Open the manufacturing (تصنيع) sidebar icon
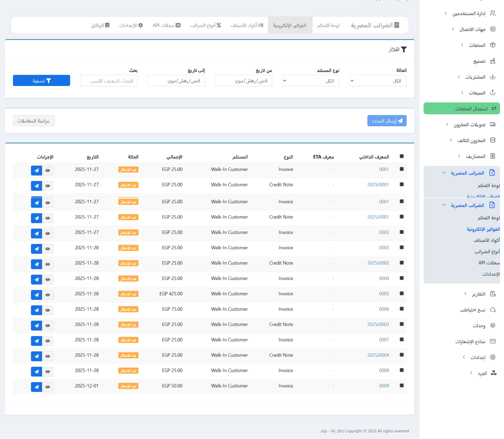This screenshot has height=439, width=504. point(492,61)
